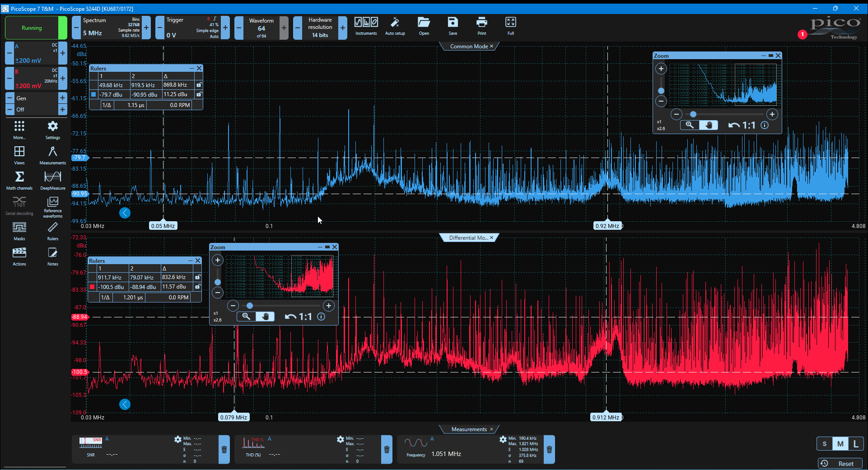Select the Measurements tab

point(469,429)
